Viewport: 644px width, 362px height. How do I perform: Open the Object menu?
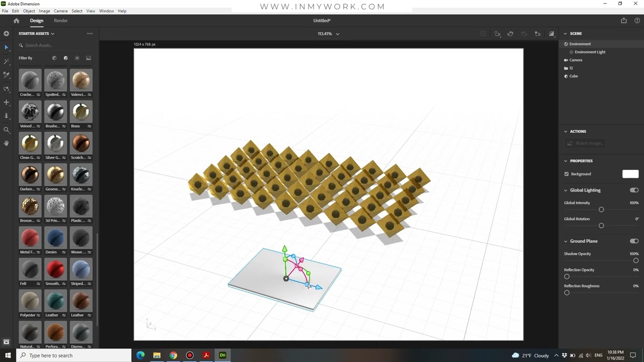click(x=29, y=11)
